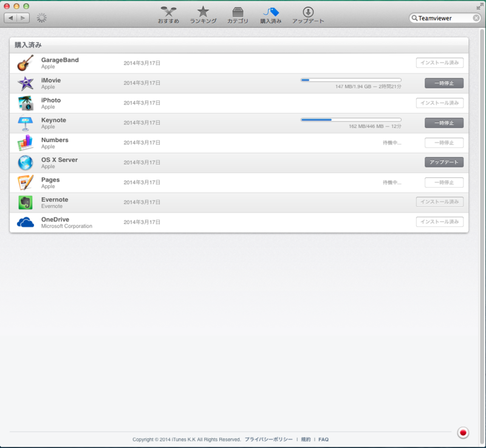Open the FAQ link
Viewport: 486px width, 448px height.
click(x=323, y=440)
